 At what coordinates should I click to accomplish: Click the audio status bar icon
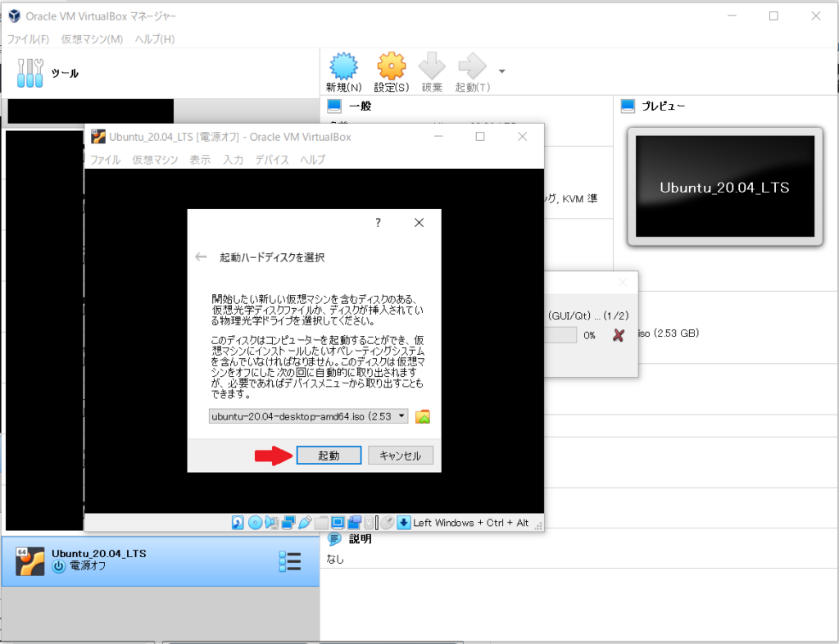coord(272,523)
